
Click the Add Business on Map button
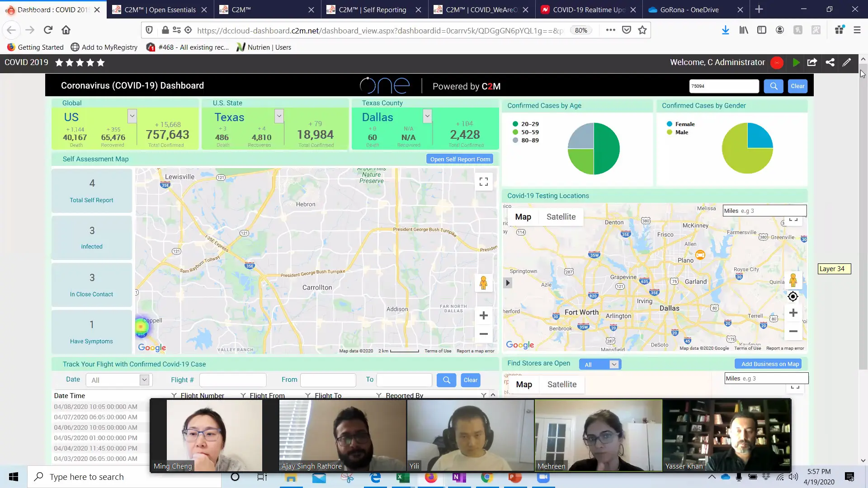769,364
